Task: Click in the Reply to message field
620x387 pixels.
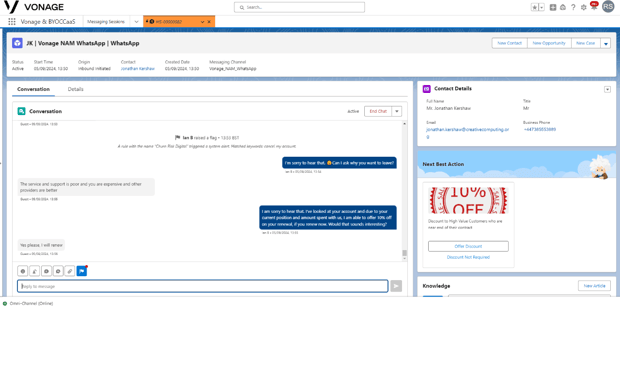Action: pyautogui.click(x=202, y=286)
